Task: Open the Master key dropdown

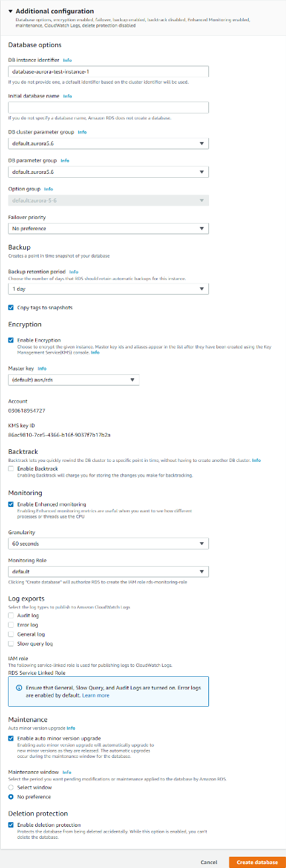Action: coord(74,380)
